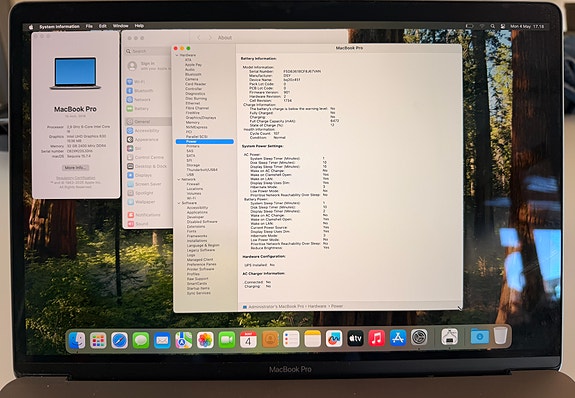Select Graphics/Displays in Hardware tree
This screenshot has height=398, width=575.
pyautogui.click(x=201, y=118)
